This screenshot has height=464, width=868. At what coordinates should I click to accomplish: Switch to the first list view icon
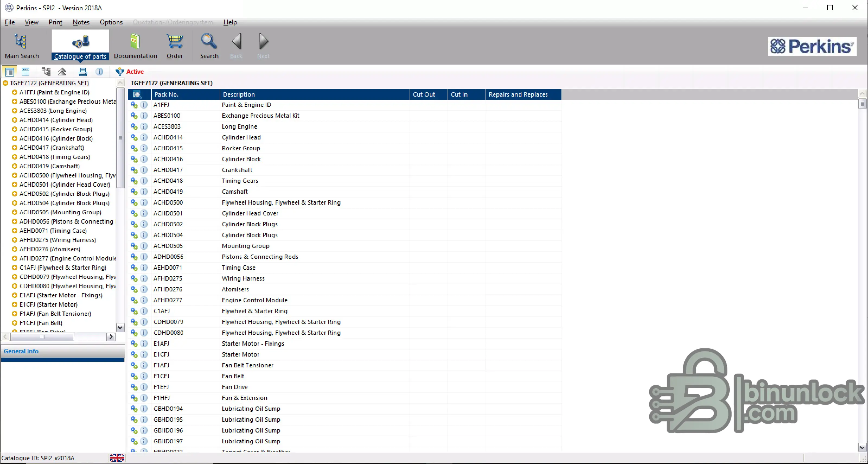9,71
